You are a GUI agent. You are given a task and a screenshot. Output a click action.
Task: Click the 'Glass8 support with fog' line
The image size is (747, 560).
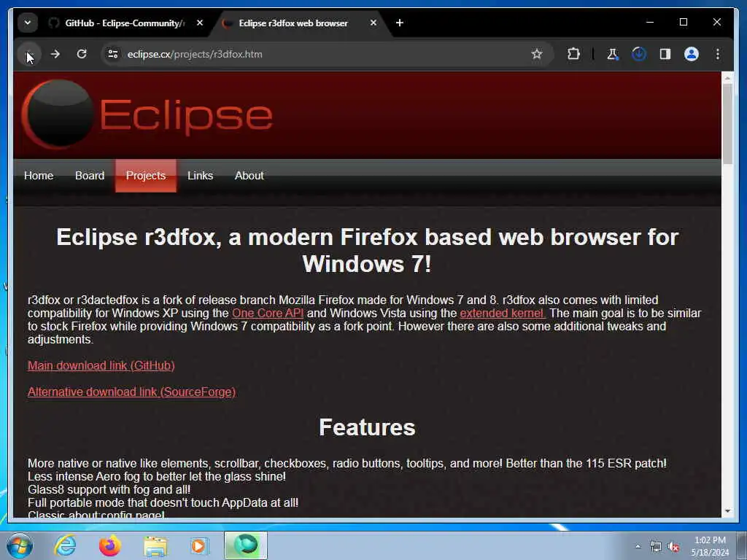(x=109, y=489)
